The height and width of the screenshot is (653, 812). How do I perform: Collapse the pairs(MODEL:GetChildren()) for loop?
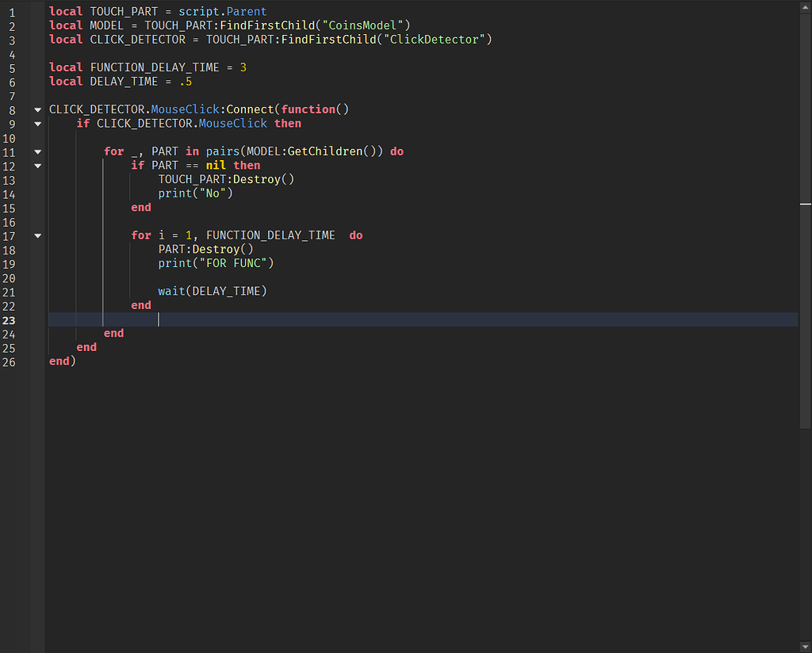coord(37,151)
